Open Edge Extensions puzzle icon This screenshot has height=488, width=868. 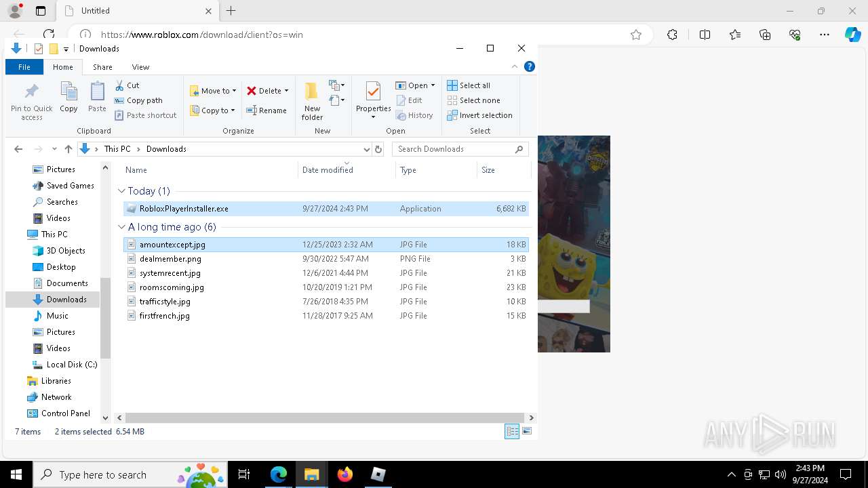pyautogui.click(x=672, y=35)
